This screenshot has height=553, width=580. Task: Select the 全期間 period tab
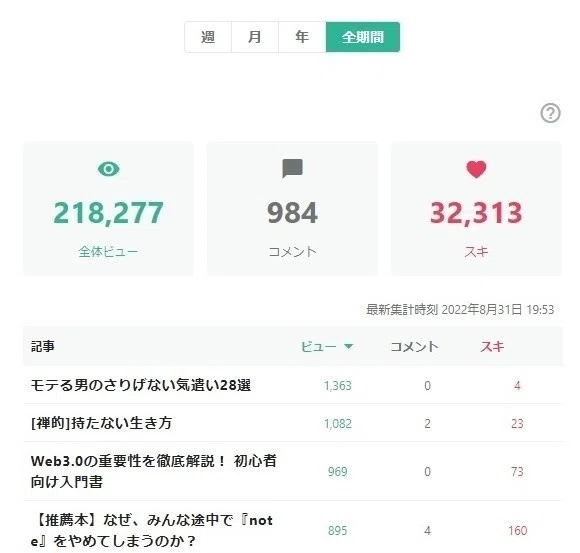pyautogui.click(x=362, y=37)
